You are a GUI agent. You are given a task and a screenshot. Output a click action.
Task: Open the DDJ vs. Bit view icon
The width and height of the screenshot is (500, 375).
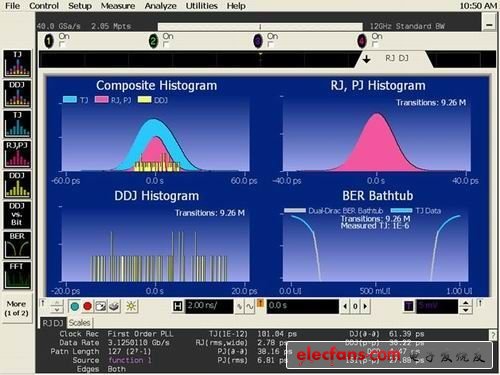tap(17, 215)
